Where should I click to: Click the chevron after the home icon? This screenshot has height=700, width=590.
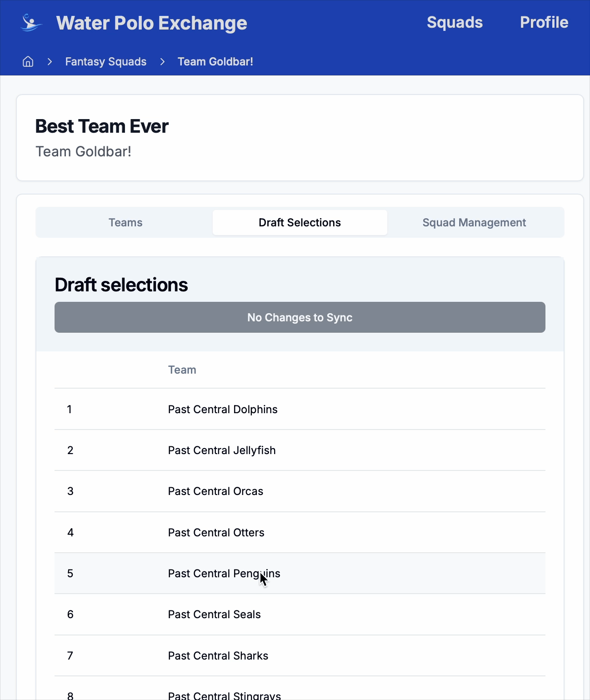[50, 61]
